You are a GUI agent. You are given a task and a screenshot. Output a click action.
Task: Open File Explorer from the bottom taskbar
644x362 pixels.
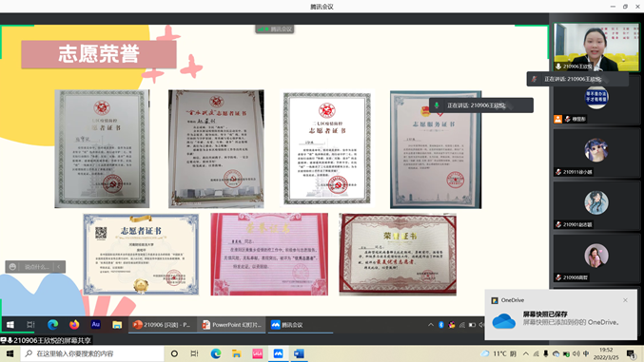pos(236,353)
